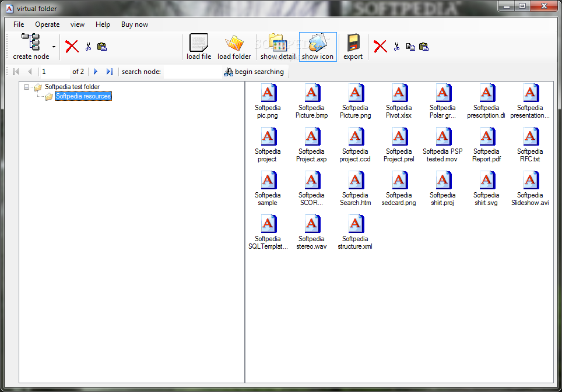
Task: Click the cut scissors icon in right toolbar
Action: (396, 47)
